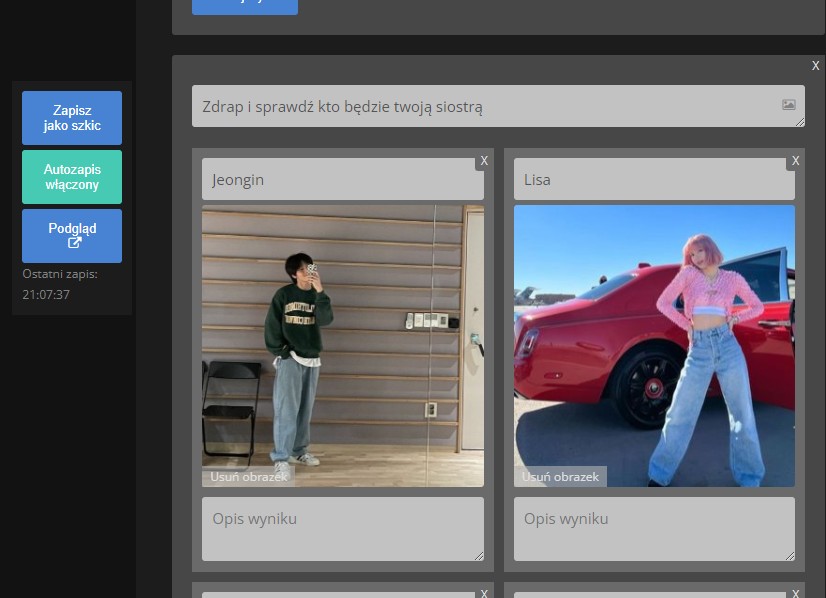Open Podgląd via the external link icon
The height and width of the screenshot is (598, 826).
tap(74, 242)
